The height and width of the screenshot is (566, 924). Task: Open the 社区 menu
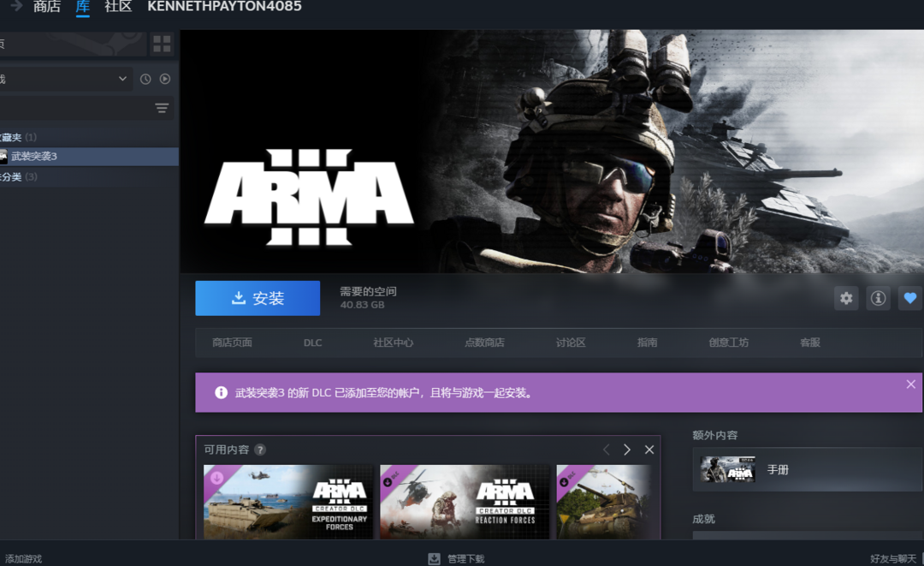point(118,7)
